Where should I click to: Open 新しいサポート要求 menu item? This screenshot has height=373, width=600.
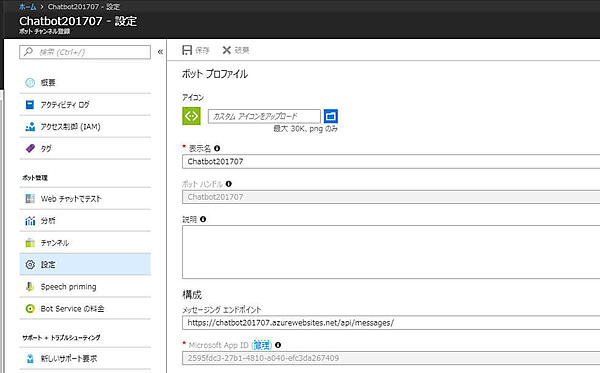pyautogui.click(x=85, y=358)
